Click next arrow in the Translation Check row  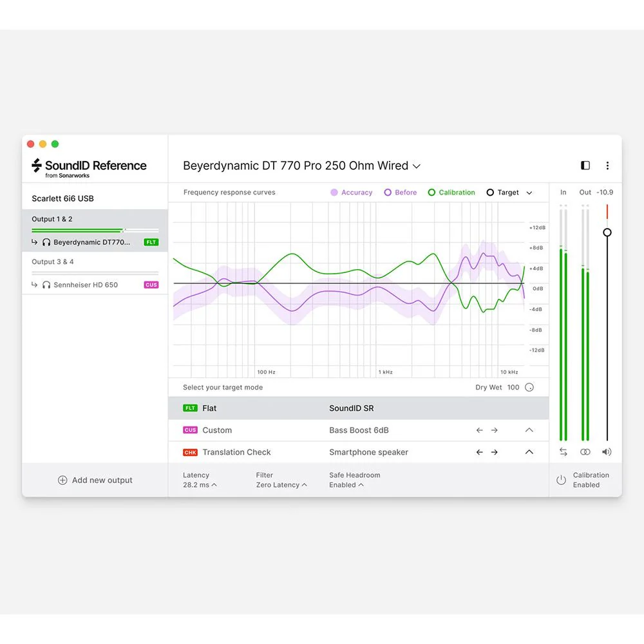495,452
